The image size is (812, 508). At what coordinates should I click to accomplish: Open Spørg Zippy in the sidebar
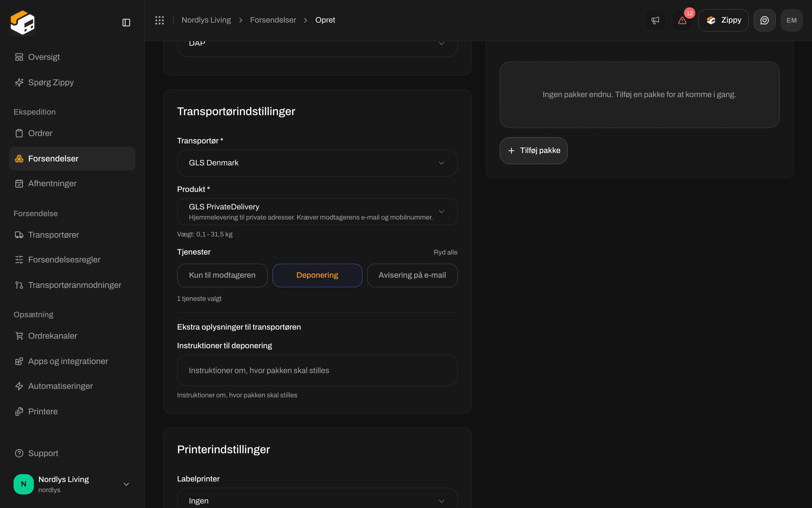(72, 82)
